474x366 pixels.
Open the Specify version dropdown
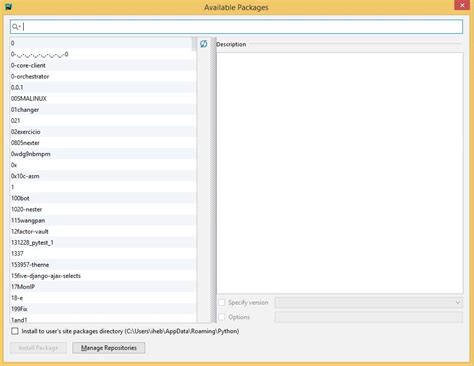tap(369, 302)
